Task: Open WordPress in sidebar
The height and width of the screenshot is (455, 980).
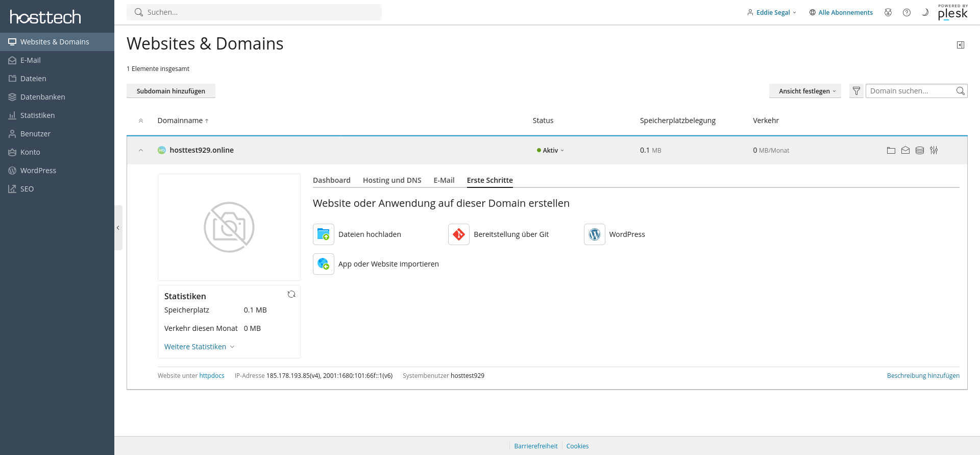Action: click(x=57, y=171)
